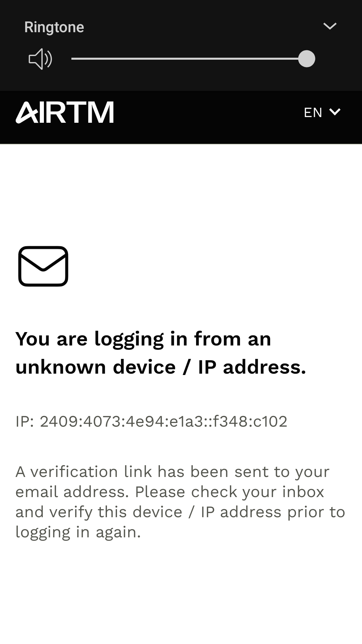The width and height of the screenshot is (362, 644).
Task: Select the IP address text line
Action: 152,422
